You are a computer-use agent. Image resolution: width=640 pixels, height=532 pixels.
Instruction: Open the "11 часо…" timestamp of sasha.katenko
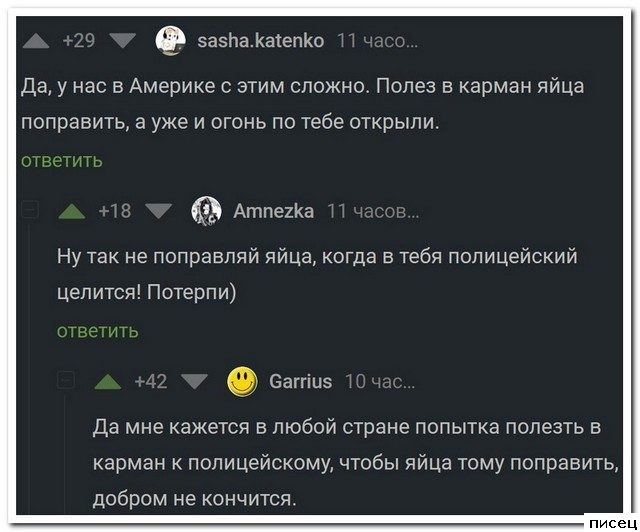click(377, 41)
